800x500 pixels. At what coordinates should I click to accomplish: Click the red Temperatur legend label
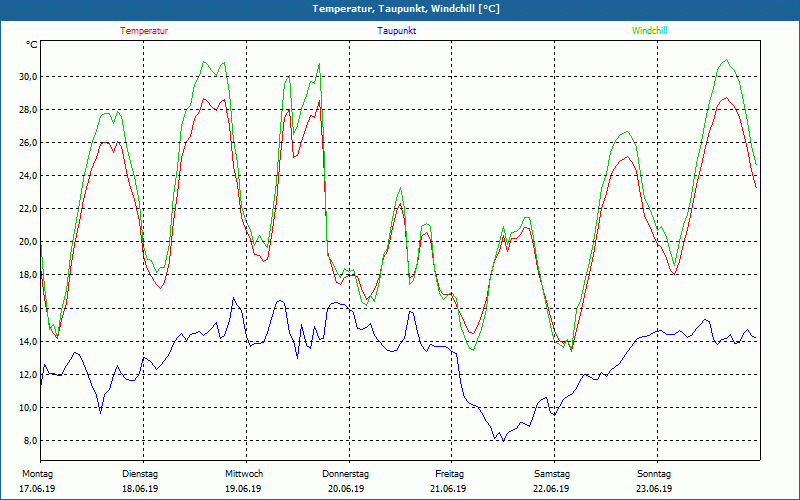[144, 31]
